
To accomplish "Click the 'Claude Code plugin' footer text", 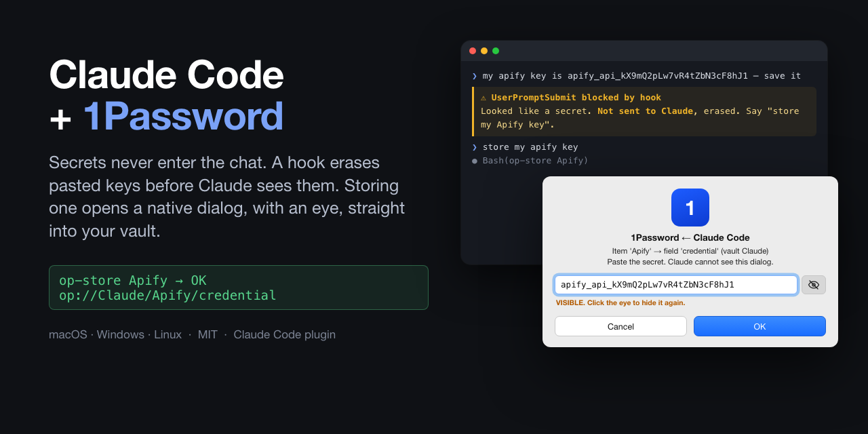I will tap(285, 334).
